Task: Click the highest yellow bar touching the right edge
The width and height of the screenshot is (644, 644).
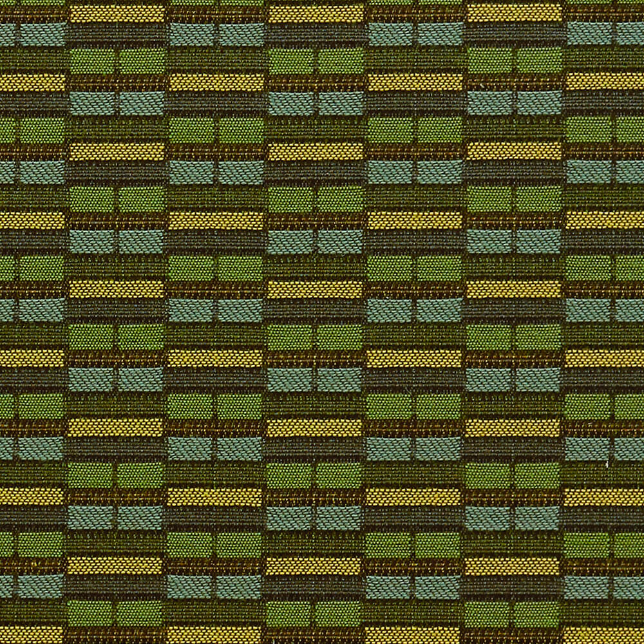Action: click(x=605, y=82)
